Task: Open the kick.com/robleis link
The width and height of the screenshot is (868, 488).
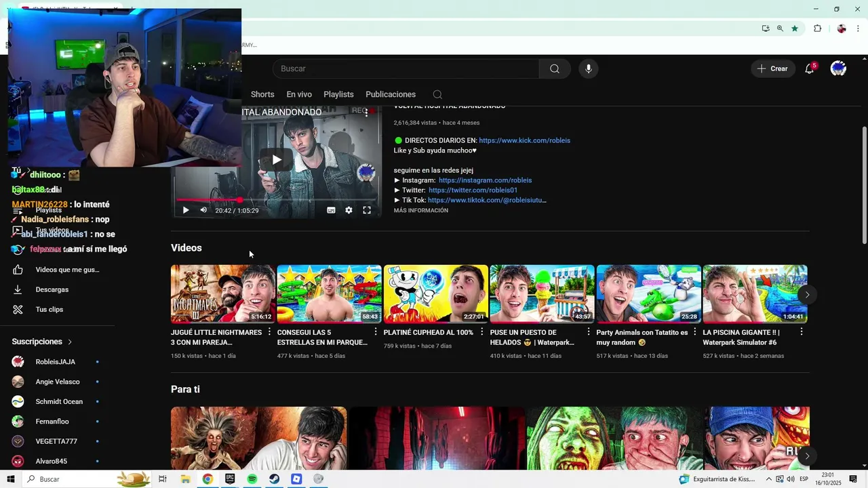Action: (x=524, y=140)
